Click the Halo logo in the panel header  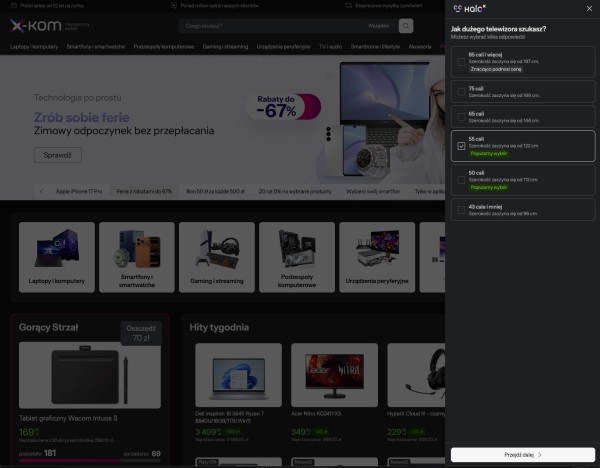(x=469, y=8)
